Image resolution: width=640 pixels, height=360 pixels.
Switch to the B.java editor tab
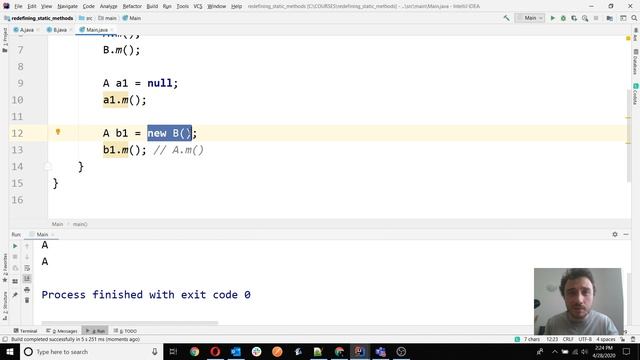tap(60, 30)
